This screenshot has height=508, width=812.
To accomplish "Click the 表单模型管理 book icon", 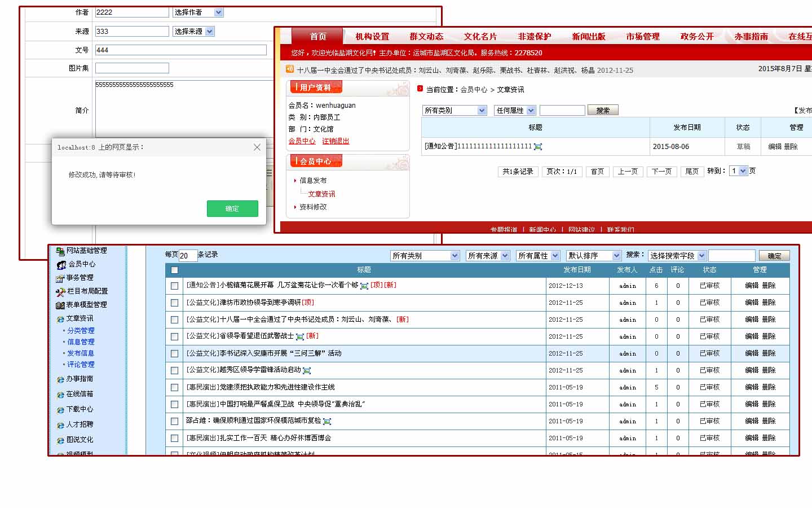I will (x=60, y=305).
